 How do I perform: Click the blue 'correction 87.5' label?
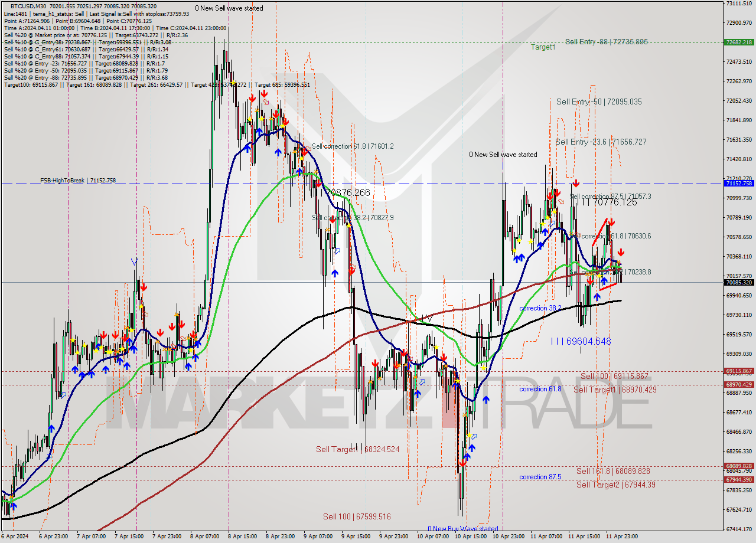[540, 477]
